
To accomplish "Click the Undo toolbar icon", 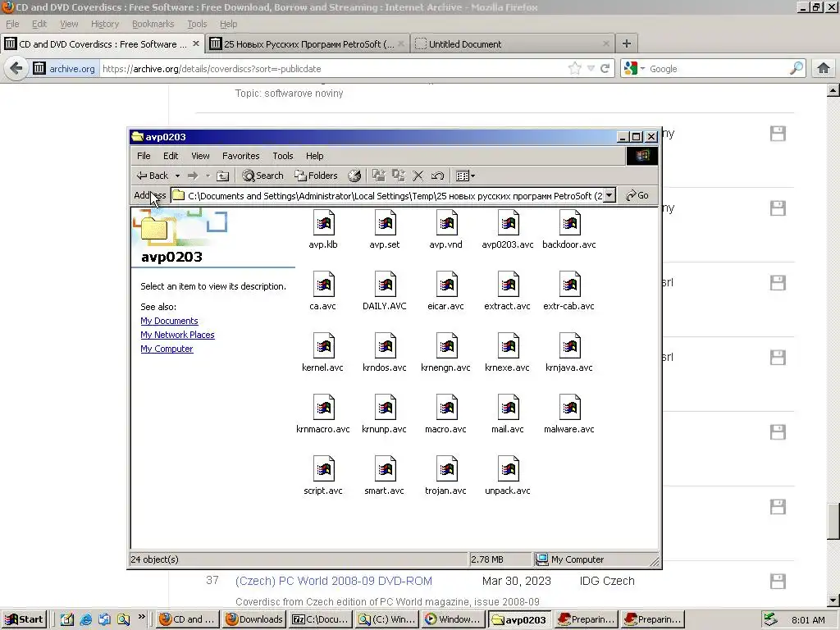I will click(437, 176).
